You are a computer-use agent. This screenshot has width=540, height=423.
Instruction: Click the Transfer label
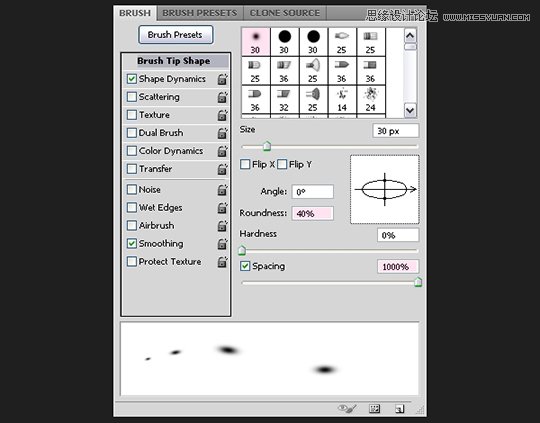155,169
